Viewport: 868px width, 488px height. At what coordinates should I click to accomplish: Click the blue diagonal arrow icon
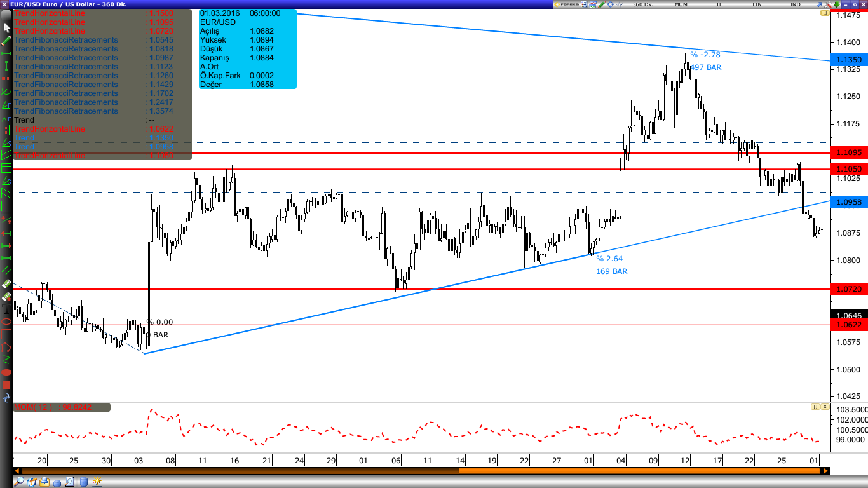[819, 4]
